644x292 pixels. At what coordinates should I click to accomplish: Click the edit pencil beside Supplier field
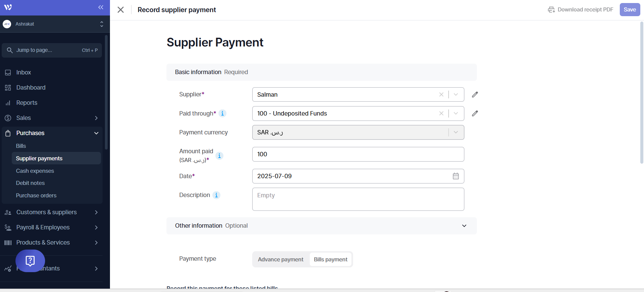pos(475,95)
